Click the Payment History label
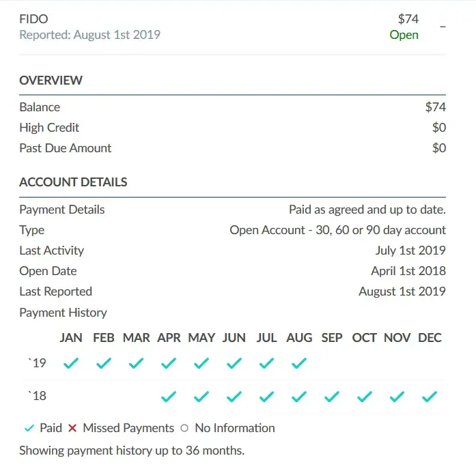 pos(63,313)
